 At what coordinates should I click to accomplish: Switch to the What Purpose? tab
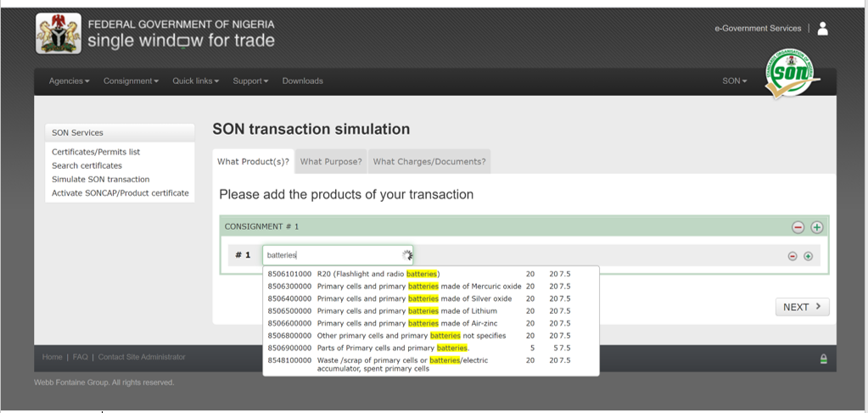point(331,162)
